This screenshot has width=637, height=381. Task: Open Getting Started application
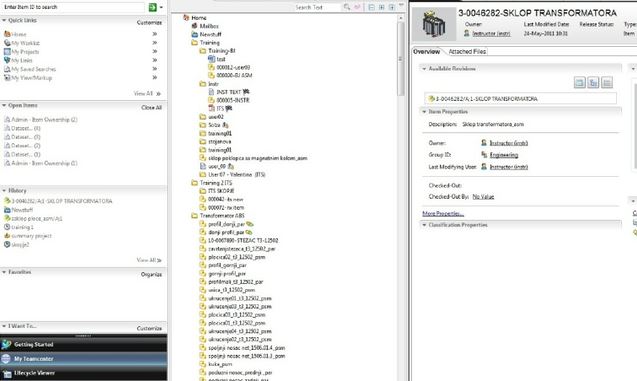83,344
